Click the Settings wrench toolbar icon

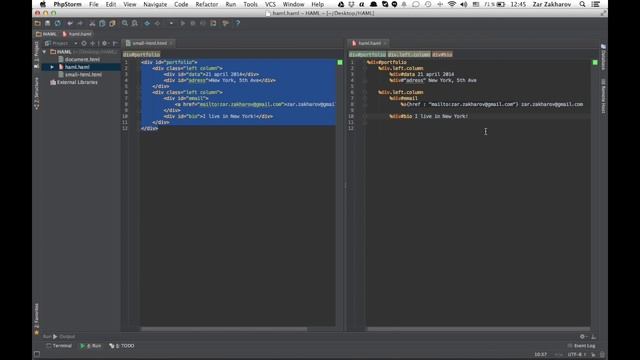click(225, 24)
